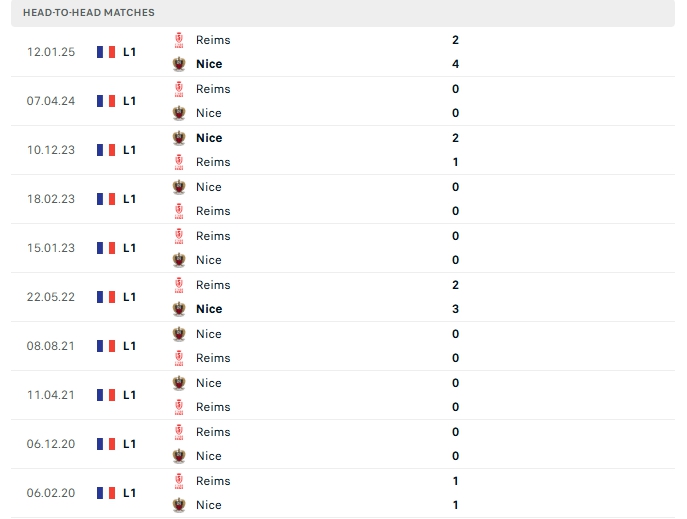Click Nice crest in 08.08.21 match
Image resolution: width=687 pixels, height=519 pixels.
tap(179, 334)
